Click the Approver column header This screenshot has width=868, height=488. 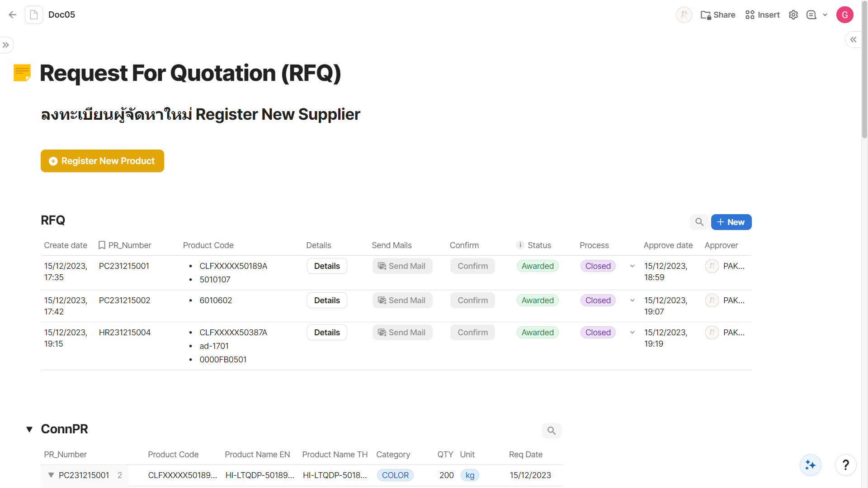721,245
